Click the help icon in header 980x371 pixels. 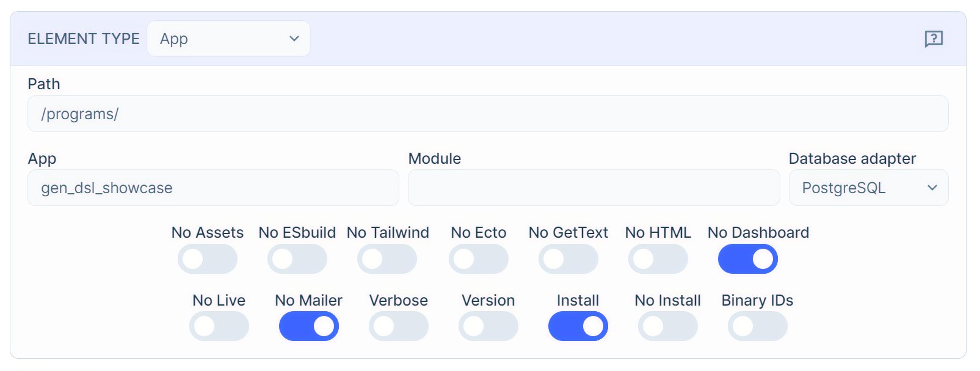click(934, 39)
